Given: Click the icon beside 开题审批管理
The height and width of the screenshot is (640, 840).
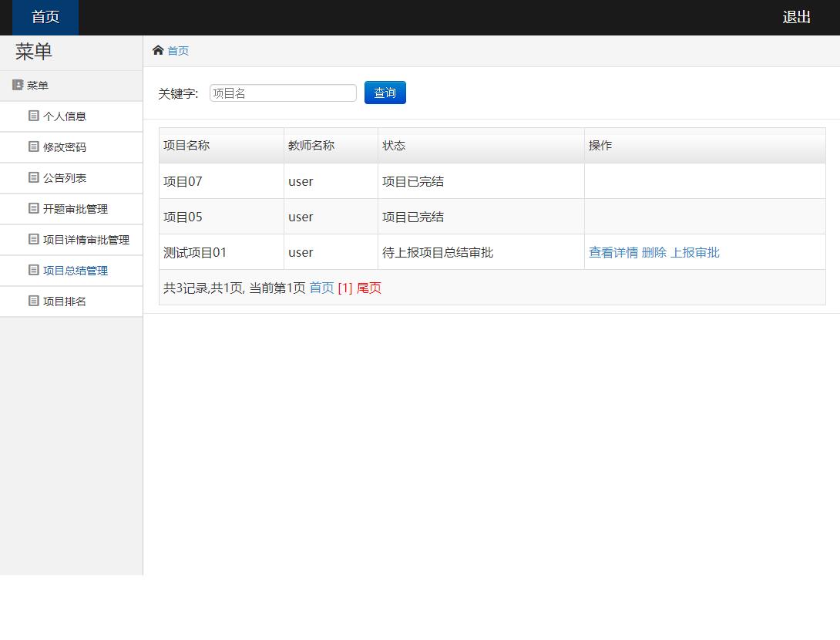Looking at the screenshot, I should pyautogui.click(x=33, y=208).
